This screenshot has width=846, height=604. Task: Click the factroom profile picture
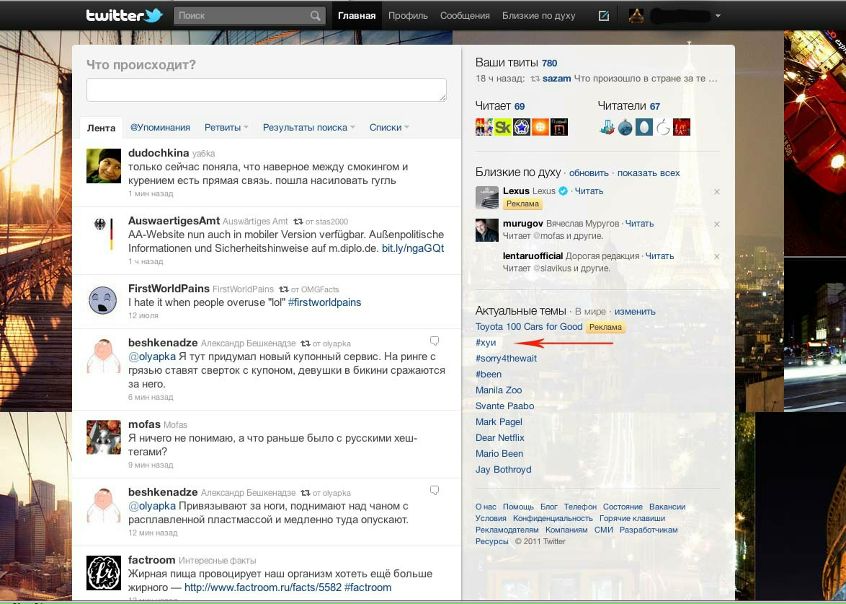click(x=104, y=572)
